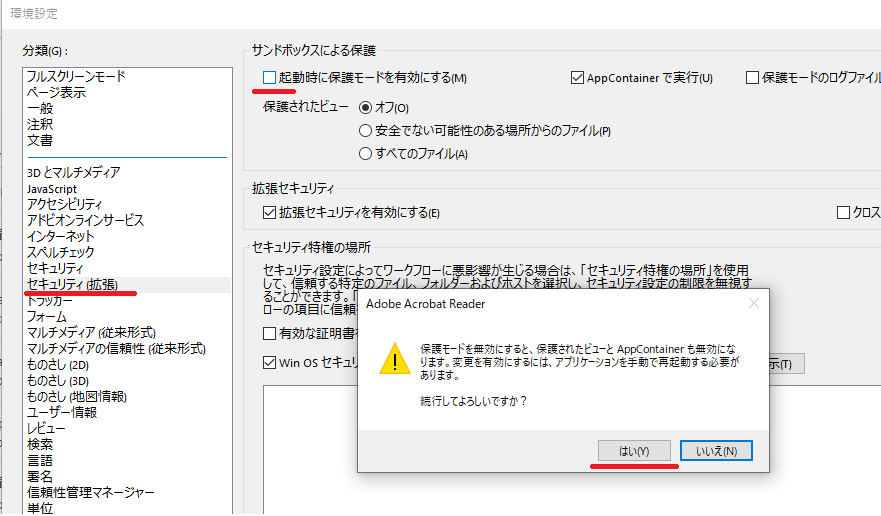Toggle 有効な証明書 checkbox
Screen dimensions: 881x516
click(270, 333)
